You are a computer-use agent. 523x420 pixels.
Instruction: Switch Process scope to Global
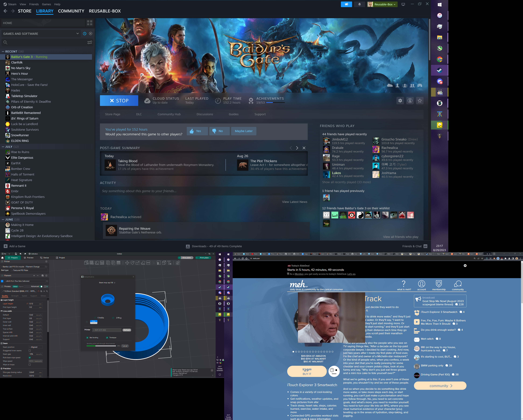[15, 287]
